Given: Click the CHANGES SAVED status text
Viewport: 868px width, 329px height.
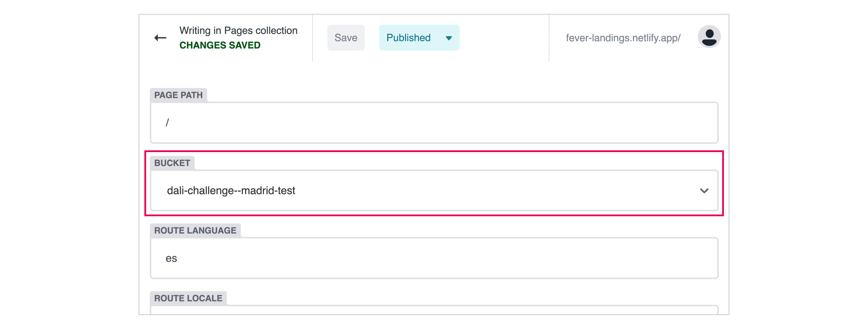Looking at the screenshot, I should click(220, 45).
